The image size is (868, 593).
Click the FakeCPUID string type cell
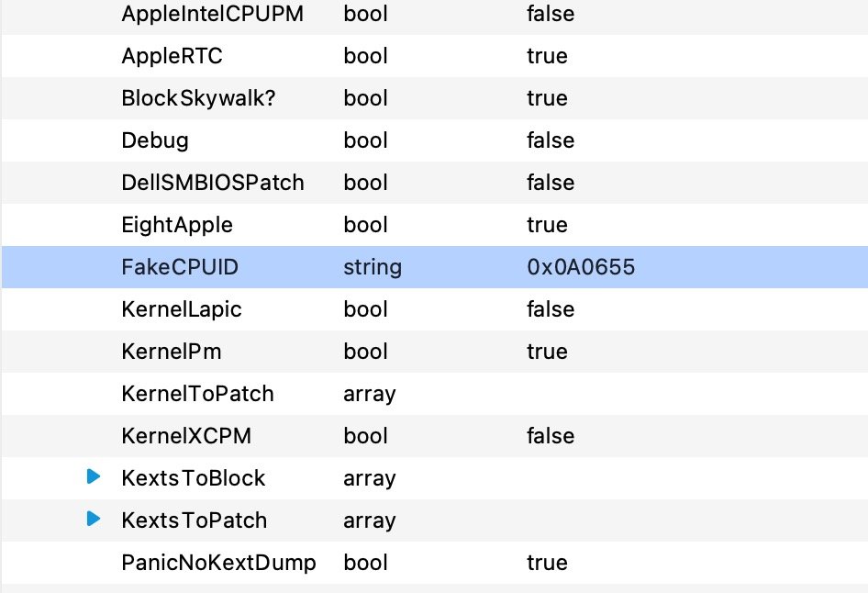click(x=373, y=267)
